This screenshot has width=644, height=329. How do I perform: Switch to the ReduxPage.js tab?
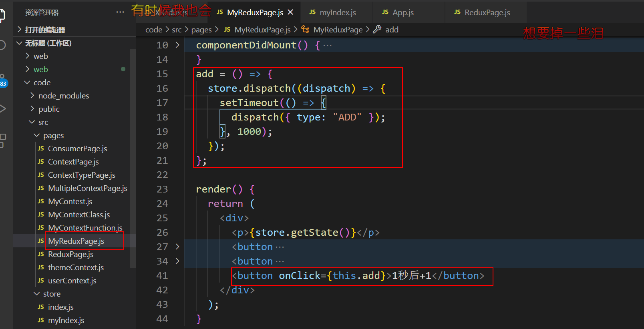(487, 12)
